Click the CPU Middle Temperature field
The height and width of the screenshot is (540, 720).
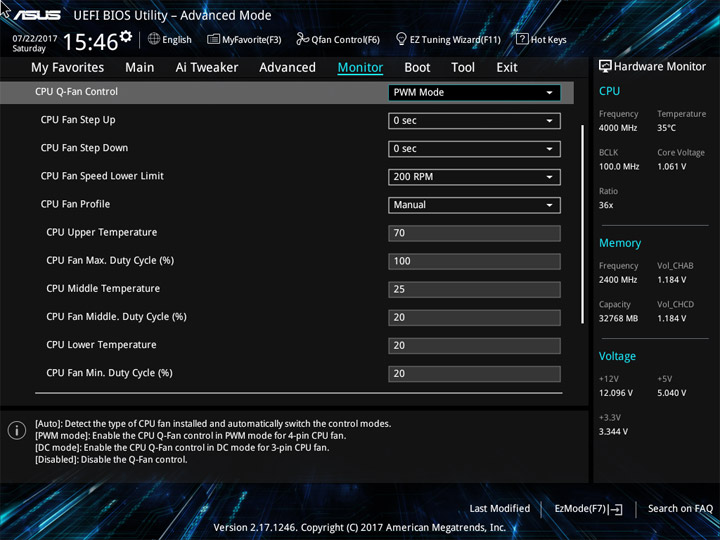tap(474, 289)
